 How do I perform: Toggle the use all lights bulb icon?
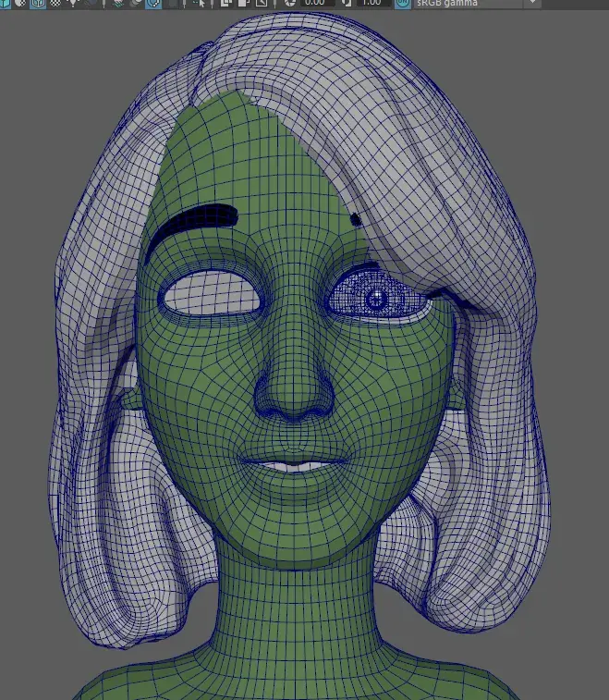pos(73,3)
